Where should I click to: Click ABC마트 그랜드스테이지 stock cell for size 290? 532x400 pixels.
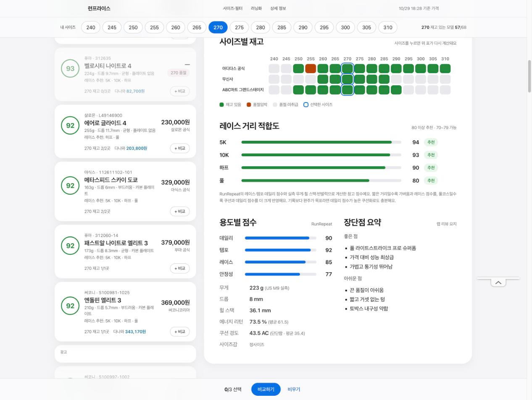click(396, 89)
